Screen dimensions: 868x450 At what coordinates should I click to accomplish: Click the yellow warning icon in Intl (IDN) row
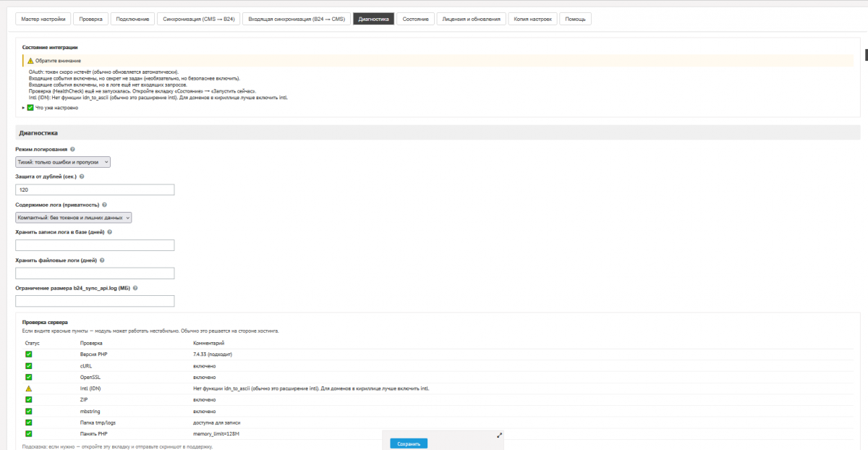(x=29, y=389)
